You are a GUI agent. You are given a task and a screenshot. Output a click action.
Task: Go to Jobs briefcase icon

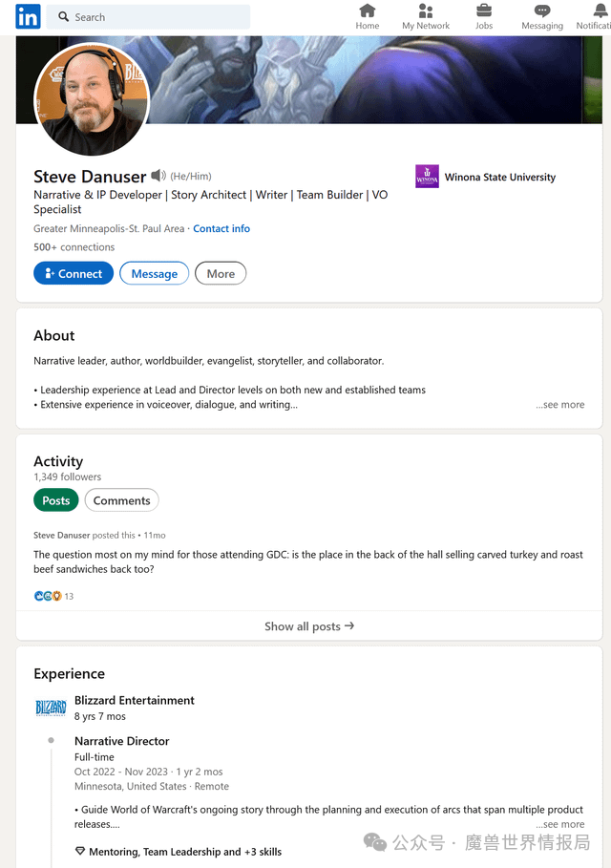pyautogui.click(x=484, y=11)
